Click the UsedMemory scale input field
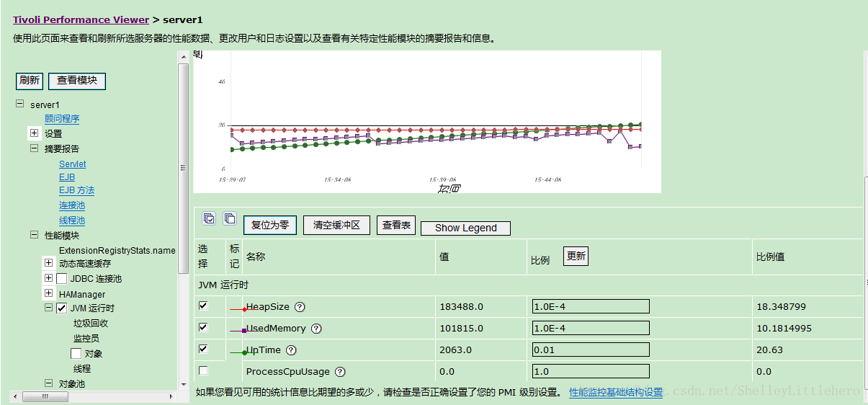868x405 pixels. point(591,328)
